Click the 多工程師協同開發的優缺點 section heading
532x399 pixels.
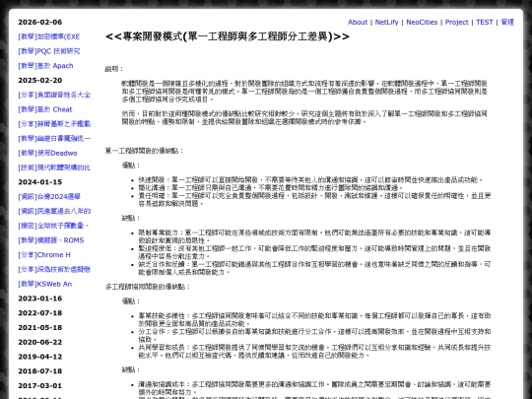click(148, 287)
